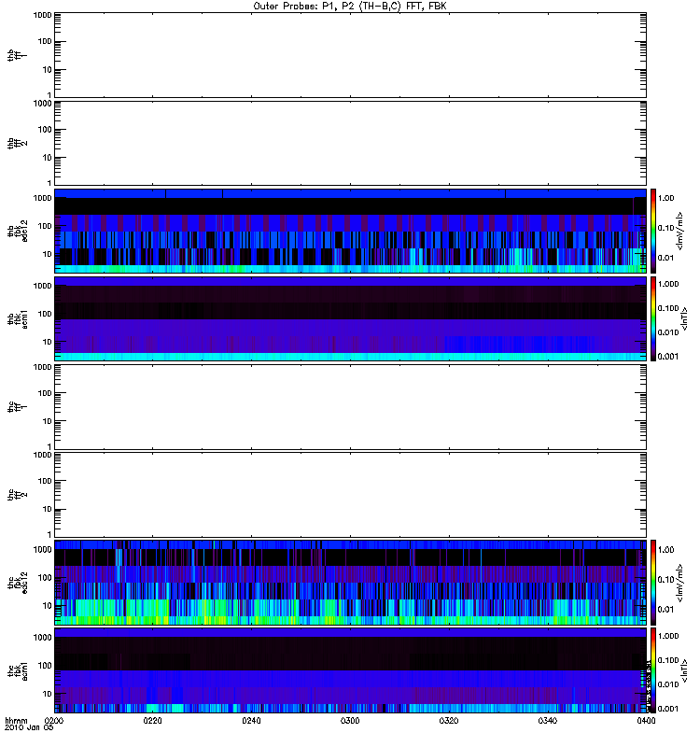700x747 pixels.
Task: Click the thb fbk edc12 spectrogram panel
Action: point(351,231)
